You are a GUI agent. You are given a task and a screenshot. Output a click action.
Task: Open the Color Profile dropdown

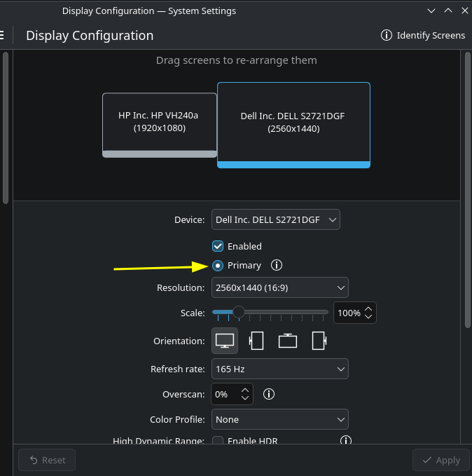coord(279,419)
